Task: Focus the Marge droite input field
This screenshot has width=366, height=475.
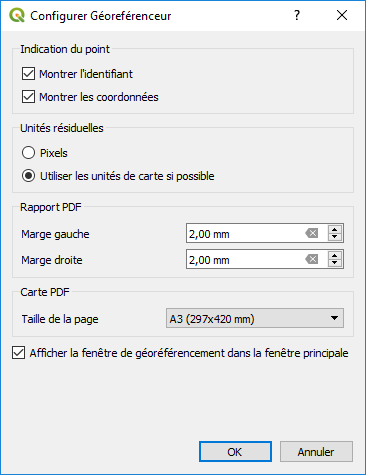Action: 245,259
